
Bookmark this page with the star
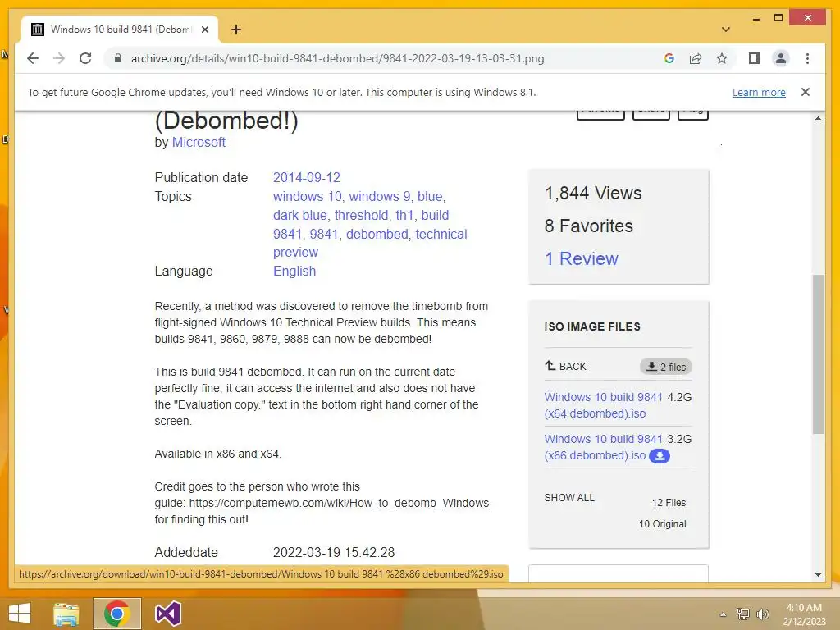pyautogui.click(x=722, y=58)
